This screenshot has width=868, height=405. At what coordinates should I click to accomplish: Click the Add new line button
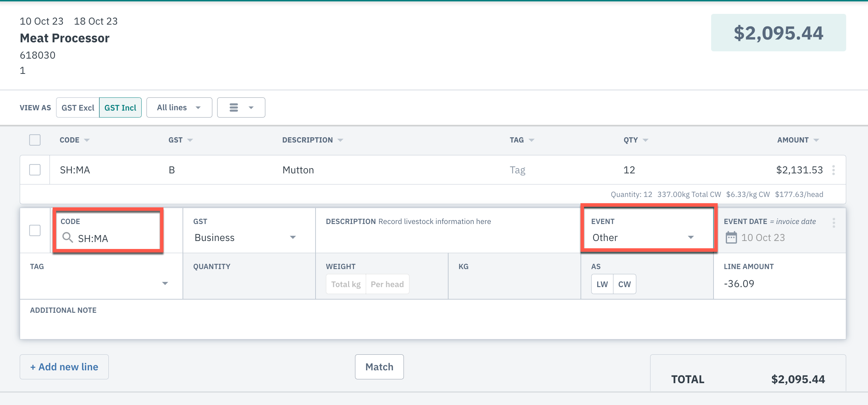[x=64, y=367]
